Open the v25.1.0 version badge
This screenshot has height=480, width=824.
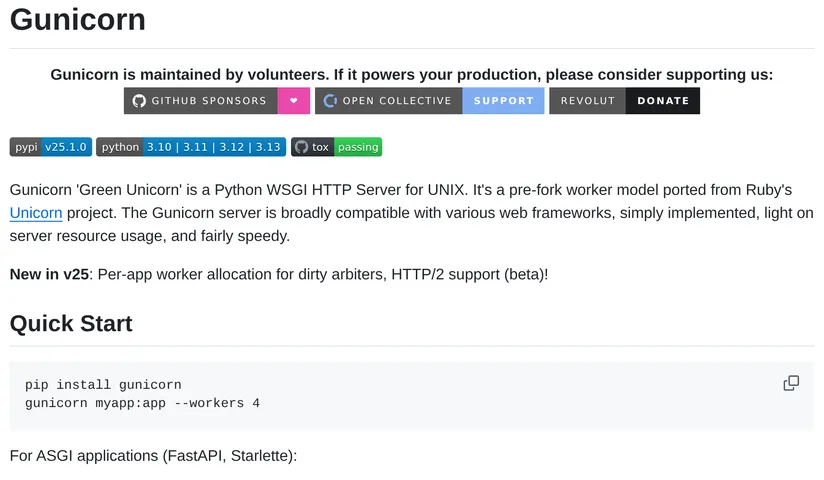coord(66,147)
